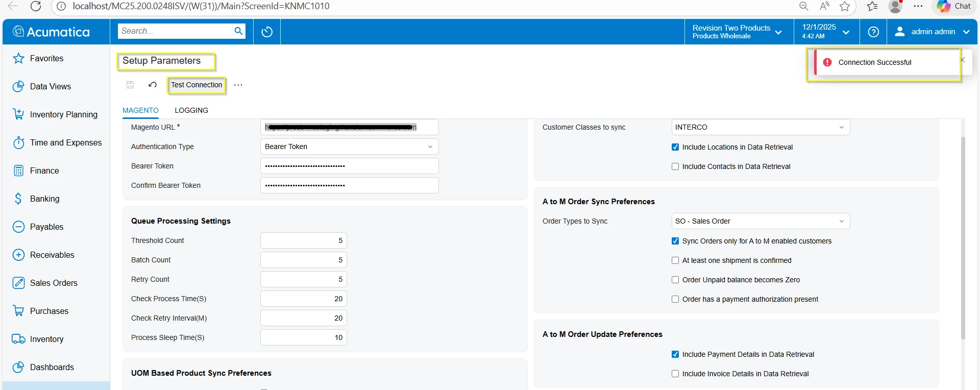Open the help question mark icon

tap(873, 32)
